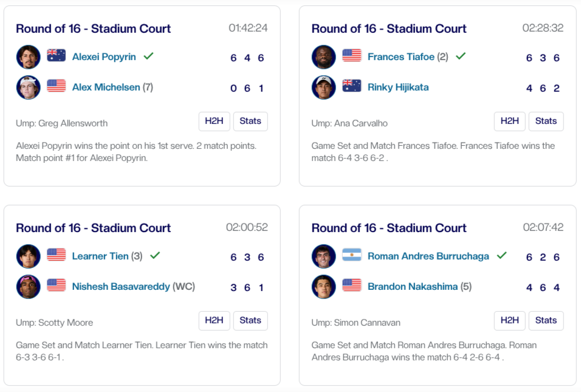Click the Australian flag beside Alexei Popyrin
This screenshot has width=581, height=392.
(57, 56)
